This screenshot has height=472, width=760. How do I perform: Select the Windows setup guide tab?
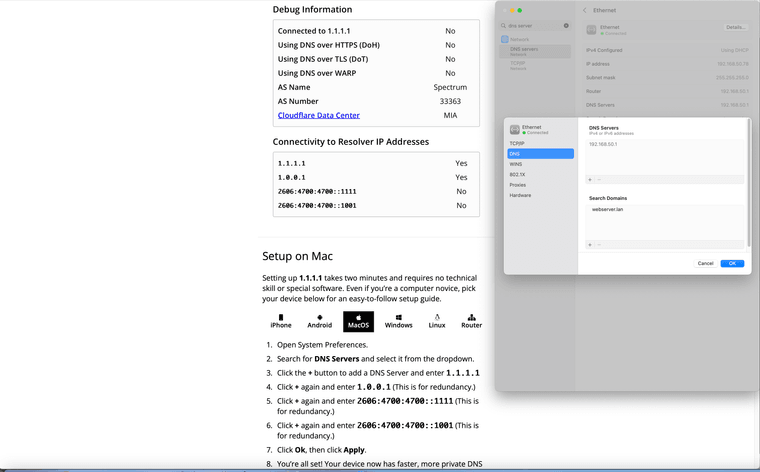(x=398, y=321)
